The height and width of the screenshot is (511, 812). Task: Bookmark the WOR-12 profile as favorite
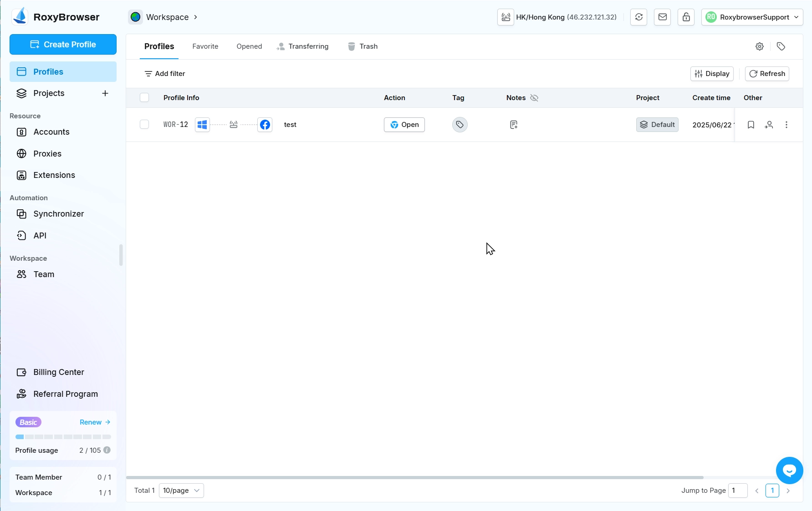(751, 125)
